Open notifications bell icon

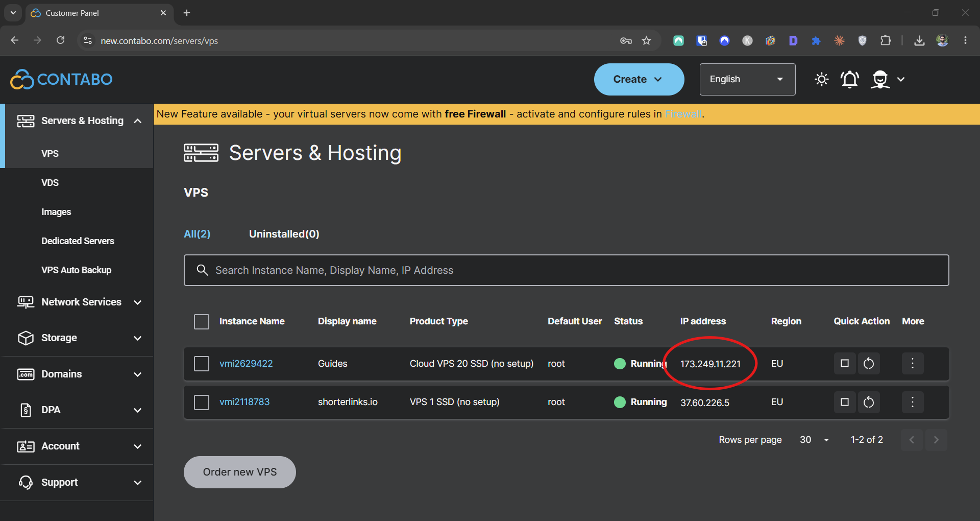coord(850,79)
